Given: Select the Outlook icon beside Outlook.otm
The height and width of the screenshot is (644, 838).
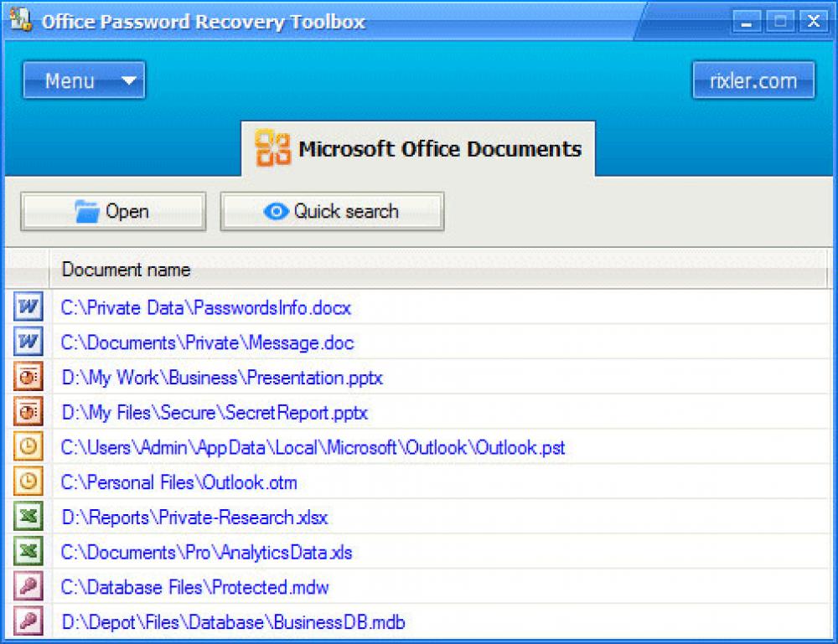Looking at the screenshot, I should coord(27,482).
